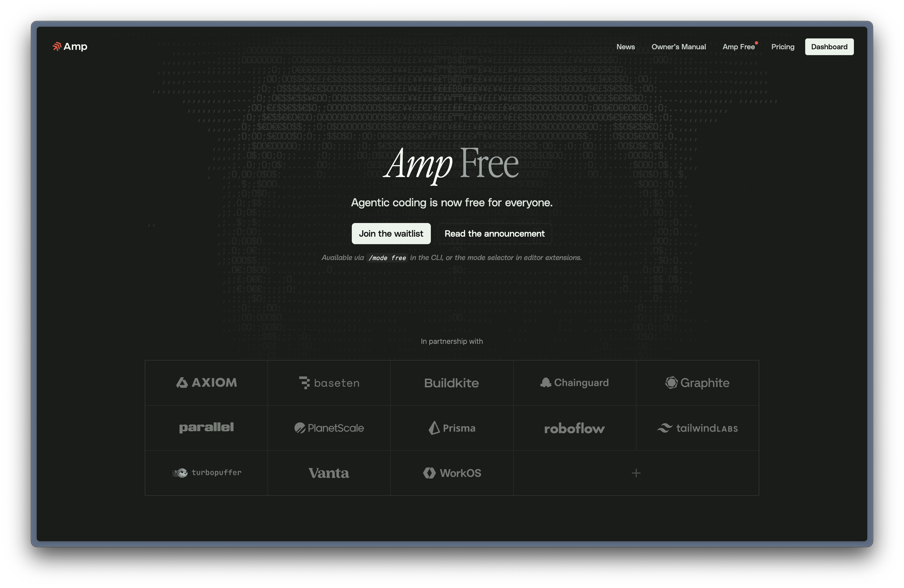904x588 pixels.
Task: Click the WorkOS partner logo
Action: pyautogui.click(x=452, y=473)
